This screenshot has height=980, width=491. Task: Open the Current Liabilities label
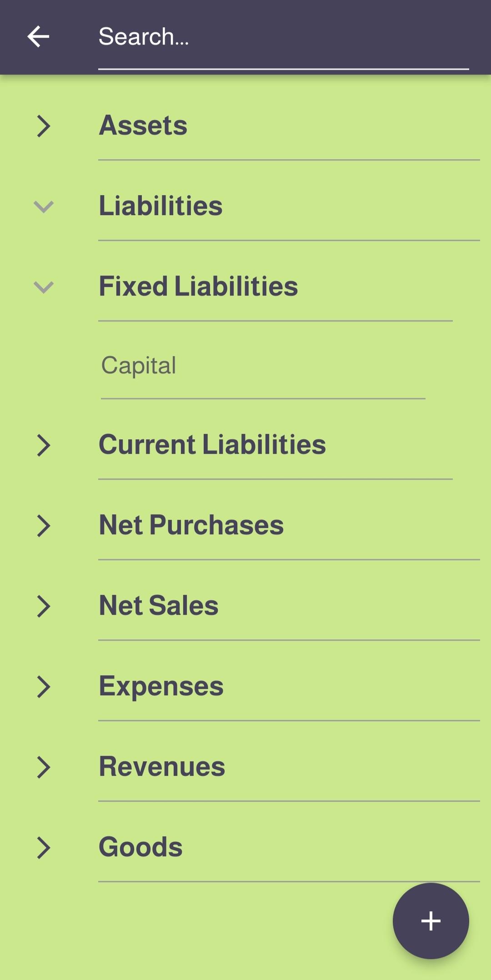tap(212, 444)
